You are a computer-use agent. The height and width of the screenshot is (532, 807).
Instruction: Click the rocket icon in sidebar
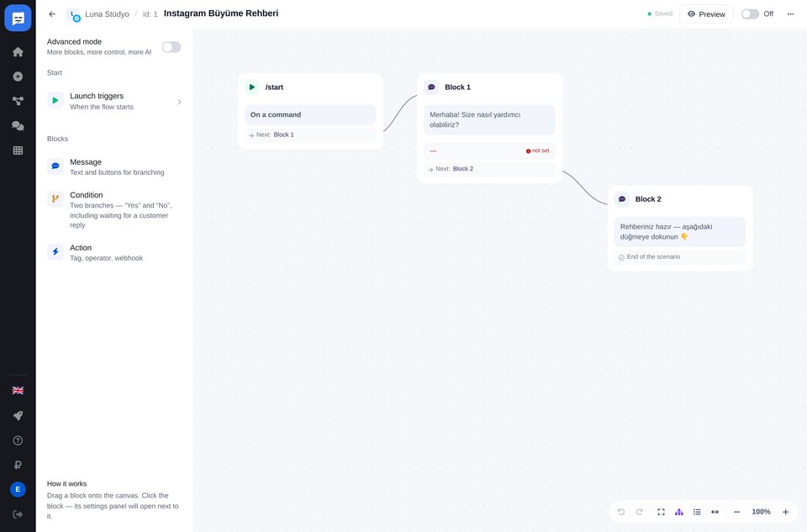coord(18,416)
